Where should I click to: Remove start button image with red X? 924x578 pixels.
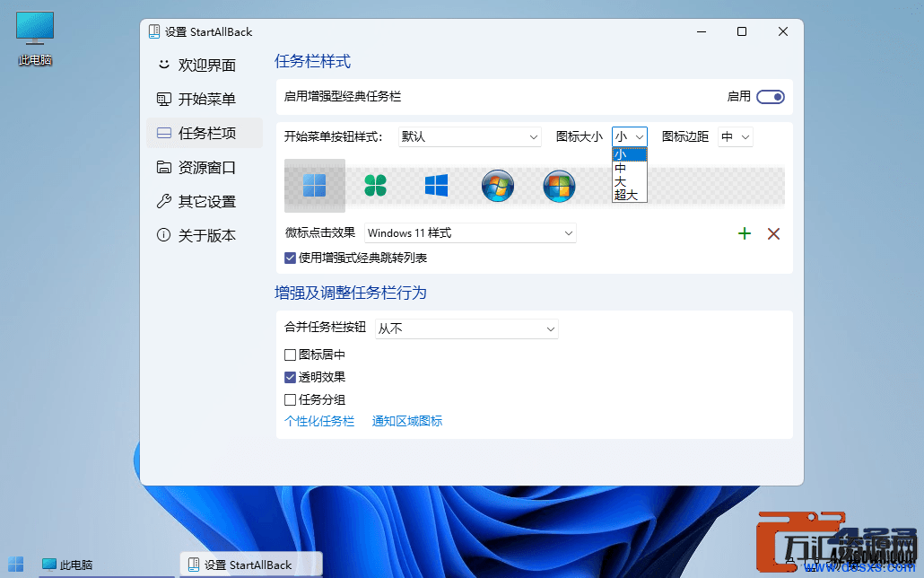(773, 233)
